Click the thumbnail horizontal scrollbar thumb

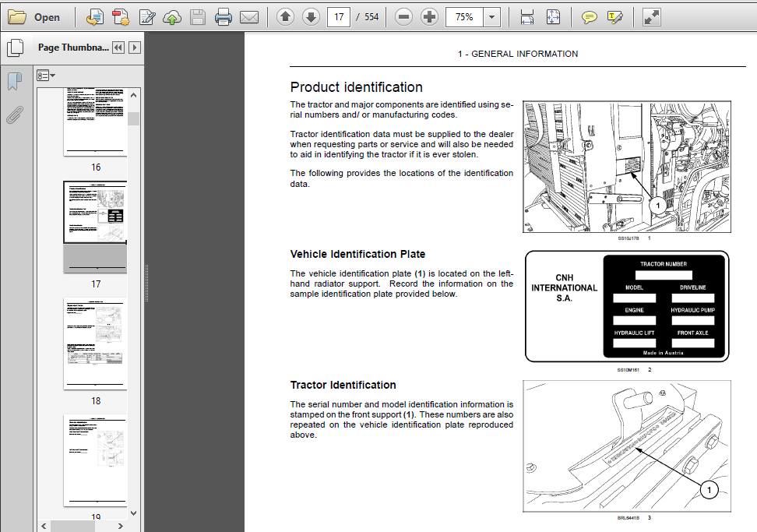pyautogui.click(x=72, y=526)
